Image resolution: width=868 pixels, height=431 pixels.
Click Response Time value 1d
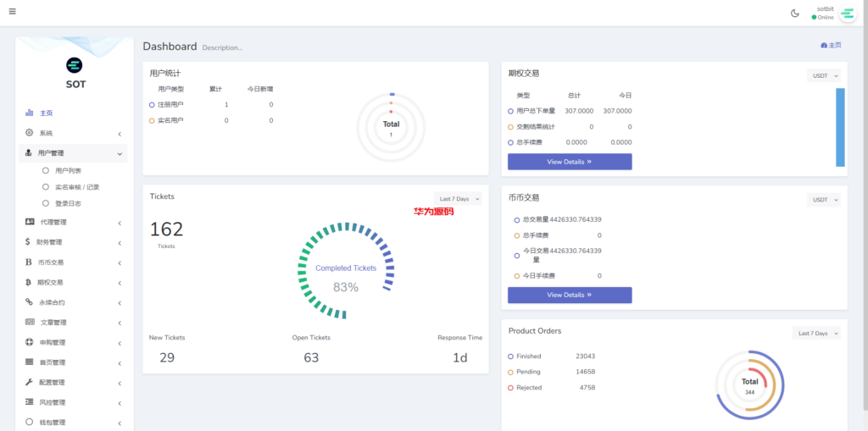460,358
